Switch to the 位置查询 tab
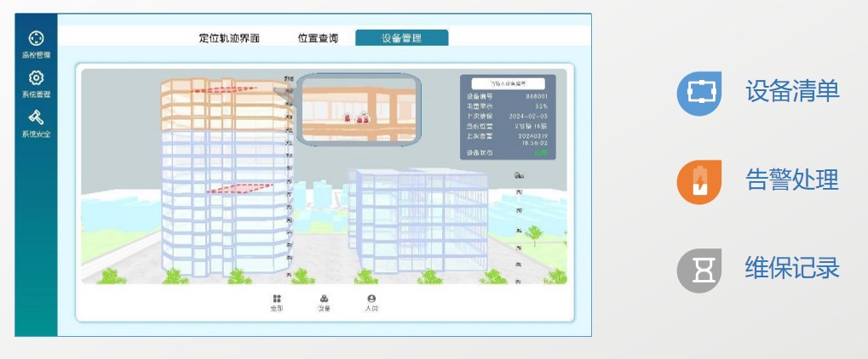868x359 pixels. [318, 38]
